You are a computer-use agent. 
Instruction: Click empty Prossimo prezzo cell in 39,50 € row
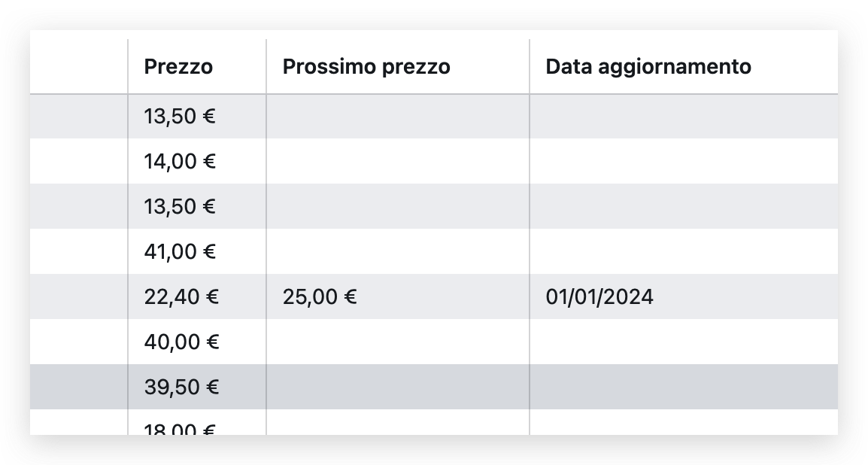(397, 387)
